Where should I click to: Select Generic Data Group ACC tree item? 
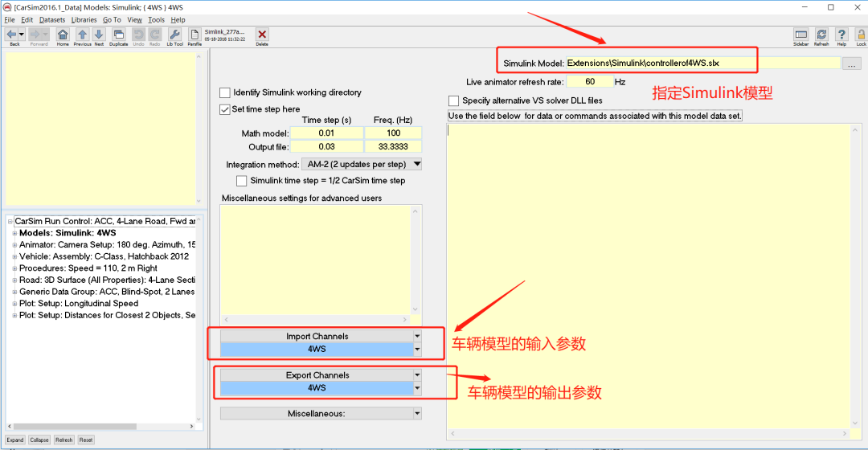point(107,292)
